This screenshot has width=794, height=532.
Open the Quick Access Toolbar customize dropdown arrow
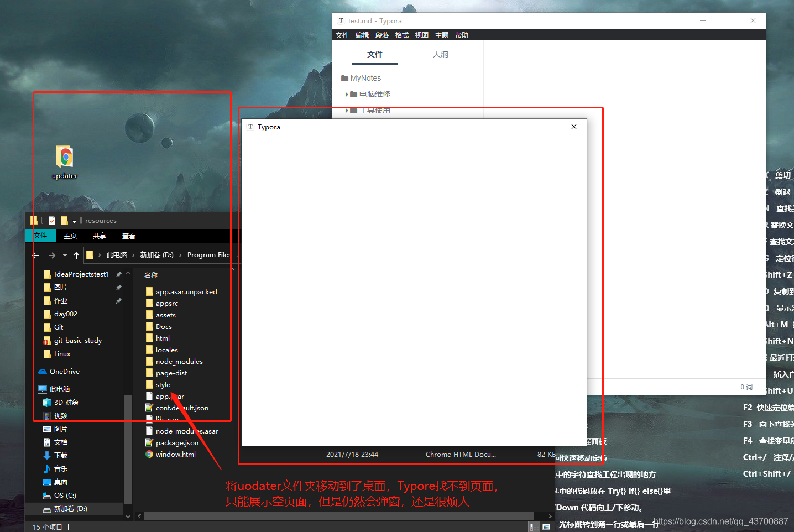[74, 221]
